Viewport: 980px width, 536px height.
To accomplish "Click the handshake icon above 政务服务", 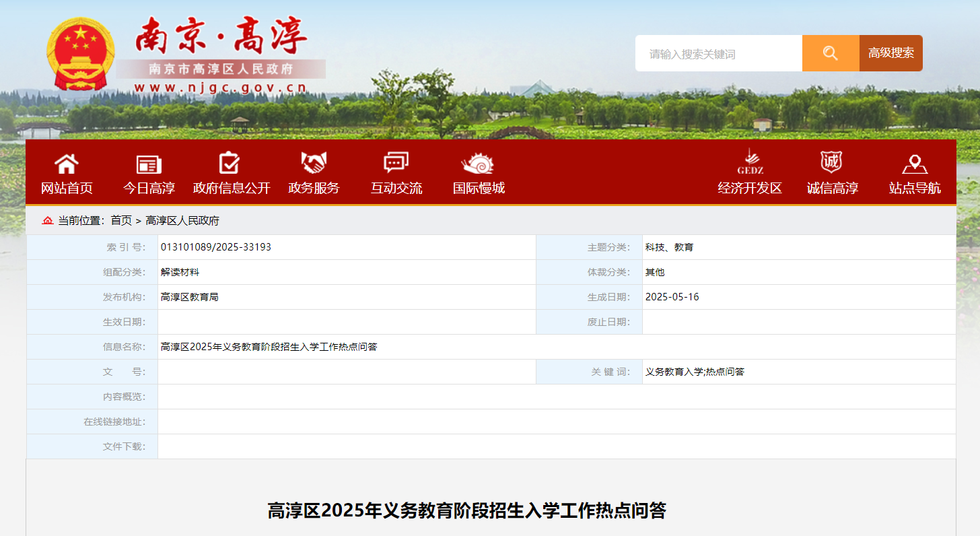I will click(x=314, y=163).
